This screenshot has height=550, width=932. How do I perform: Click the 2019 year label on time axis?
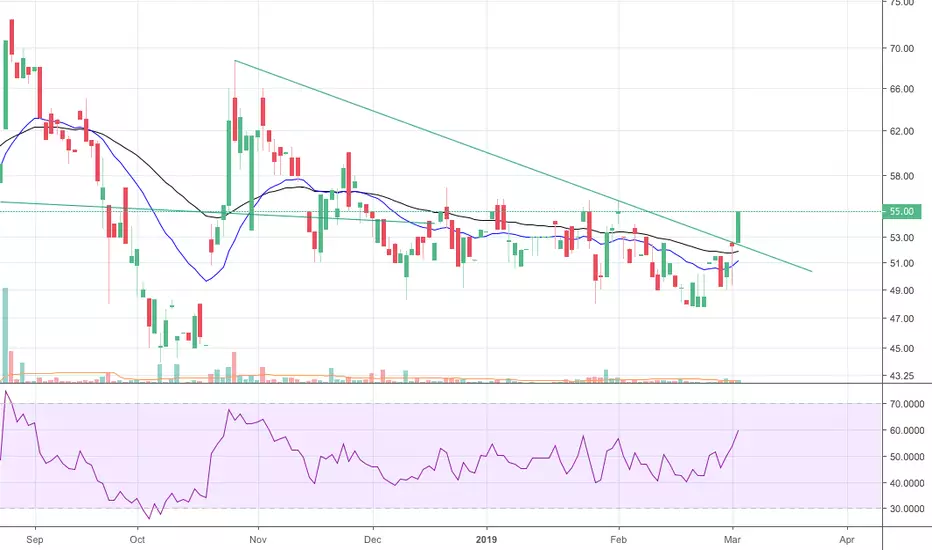[486, 540]
